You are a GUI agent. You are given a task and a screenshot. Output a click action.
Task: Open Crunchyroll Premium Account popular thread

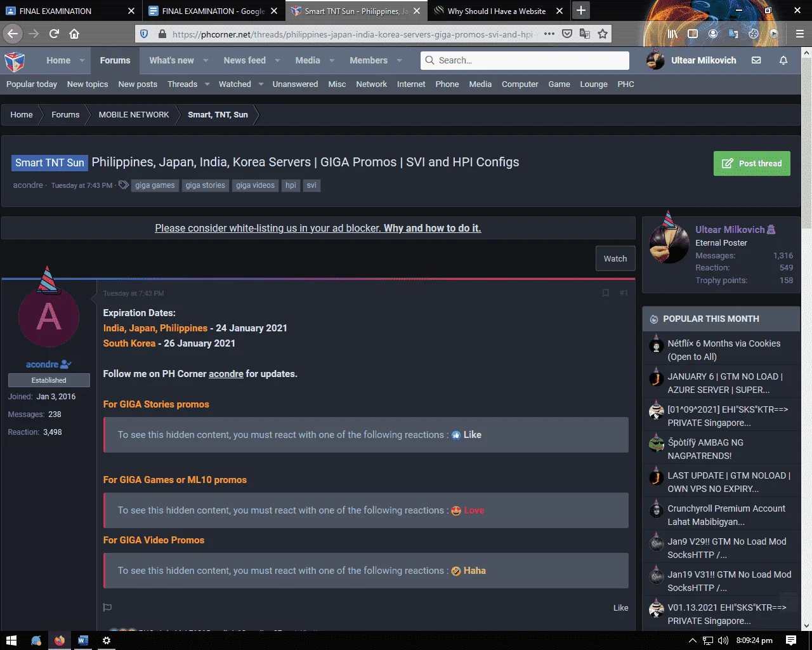[726, 515]
